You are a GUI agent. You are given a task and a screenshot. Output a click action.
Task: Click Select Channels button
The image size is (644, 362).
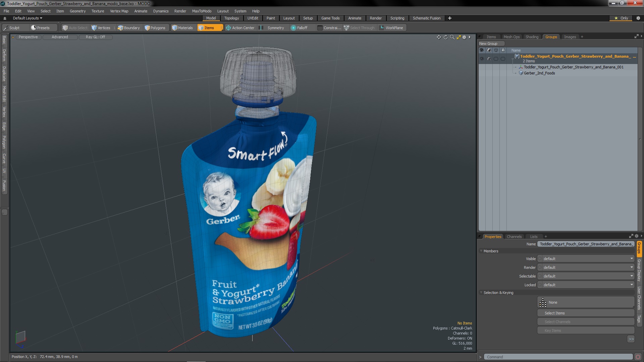point(586,322)
